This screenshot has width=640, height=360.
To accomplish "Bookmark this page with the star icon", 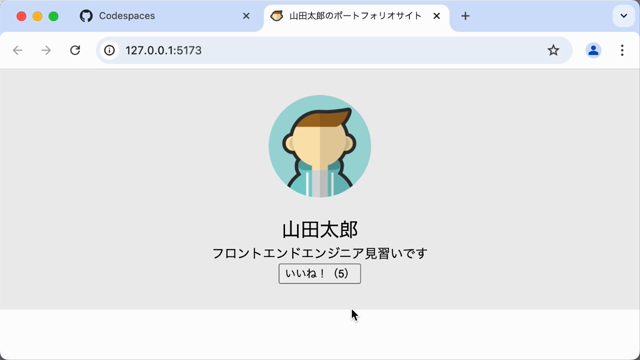I will [x=553, y=50].
